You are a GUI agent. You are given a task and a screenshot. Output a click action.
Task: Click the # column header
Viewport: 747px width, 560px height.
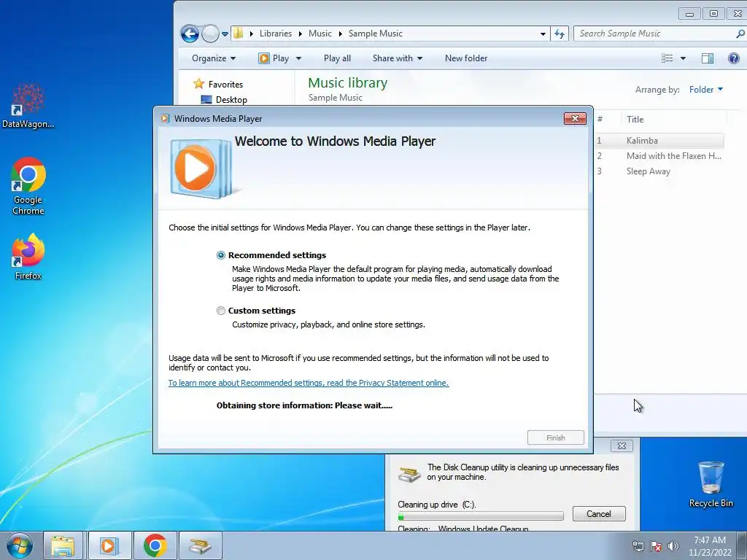[x=600, y=119]
